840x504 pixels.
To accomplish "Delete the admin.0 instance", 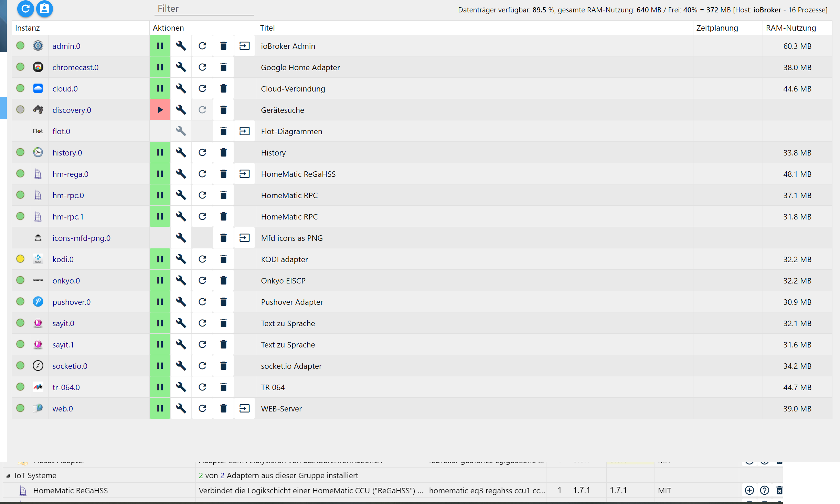I will [223, 46].
